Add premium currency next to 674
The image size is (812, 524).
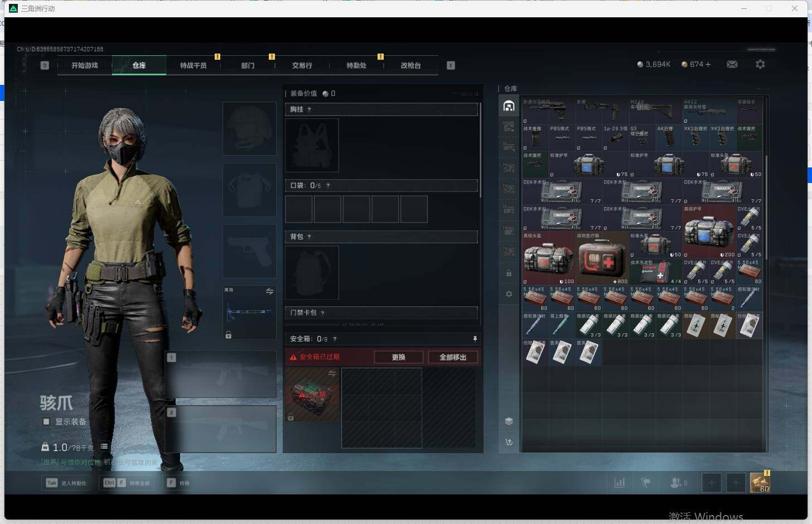tap(708, 64)
